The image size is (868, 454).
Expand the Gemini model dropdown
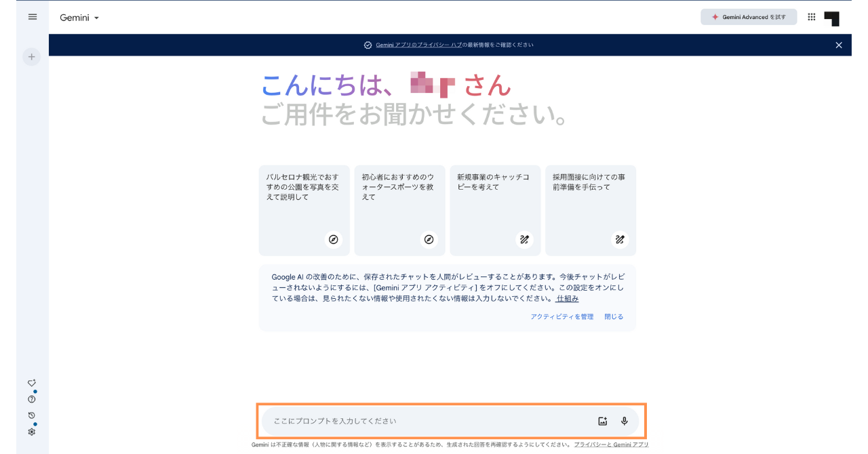79,18
